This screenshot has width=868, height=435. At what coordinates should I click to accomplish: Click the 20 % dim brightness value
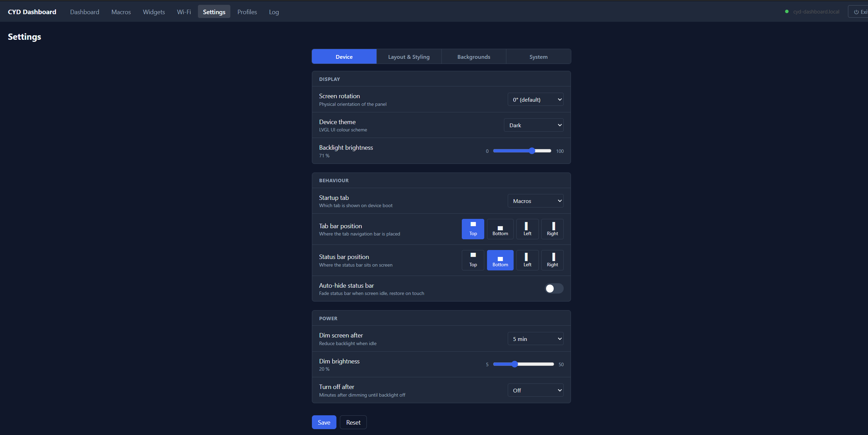tap(324, 369)
